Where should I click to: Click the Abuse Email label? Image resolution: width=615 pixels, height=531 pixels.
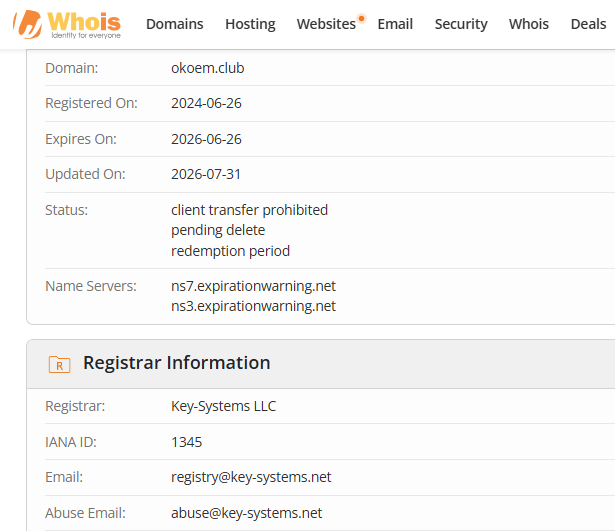pos(85,513)
